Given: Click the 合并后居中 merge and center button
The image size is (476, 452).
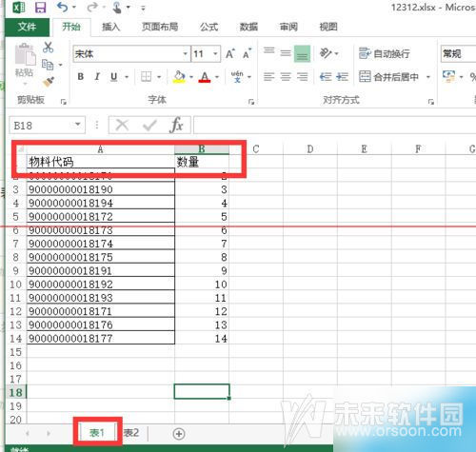Looking at the screenshot, I should (x=388, y=76).
